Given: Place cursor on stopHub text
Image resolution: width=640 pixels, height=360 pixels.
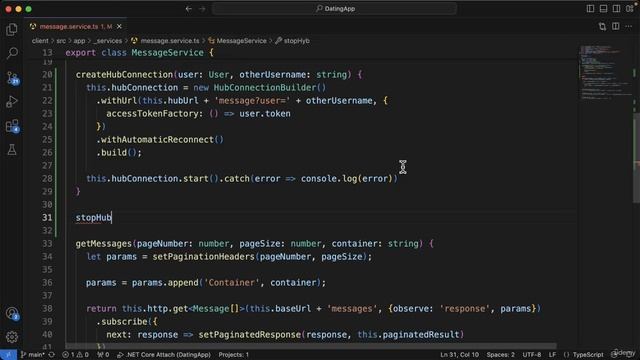Looking at the screenshot, I should [x=93, y=218].
